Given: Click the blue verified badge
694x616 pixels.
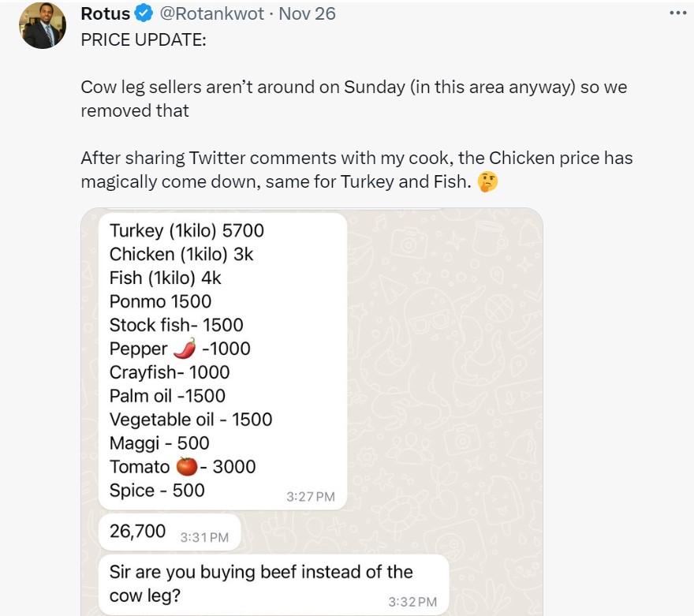Looking at the screenshot, I should [x=144, y=13].
